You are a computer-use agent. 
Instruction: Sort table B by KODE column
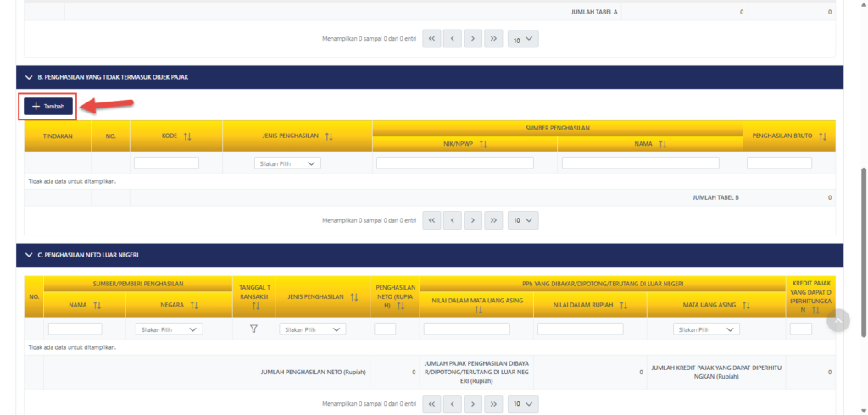pos(187,136)
